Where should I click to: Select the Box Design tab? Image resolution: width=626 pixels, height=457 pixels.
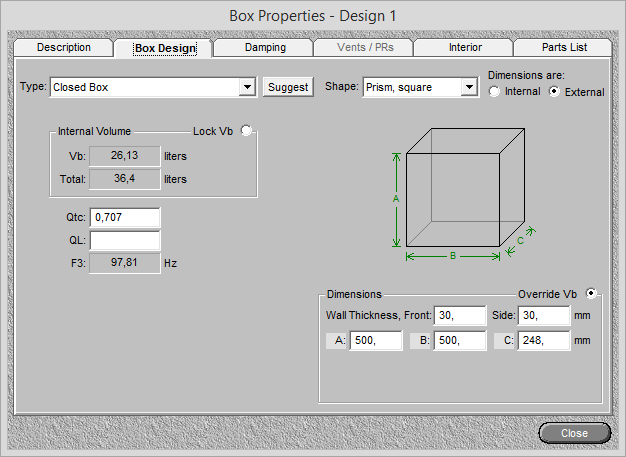coord(164,48)
